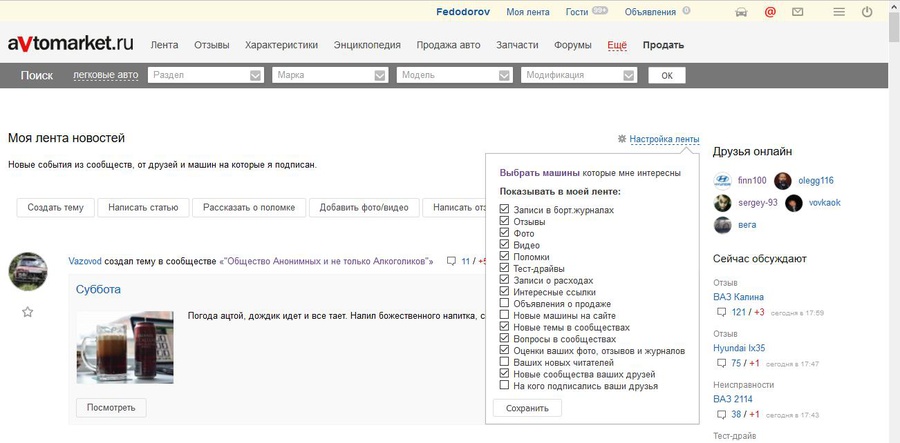The image size is (900, 443).
Task: Uncheck Записи в борт.журналах
Action: [504, 209]
